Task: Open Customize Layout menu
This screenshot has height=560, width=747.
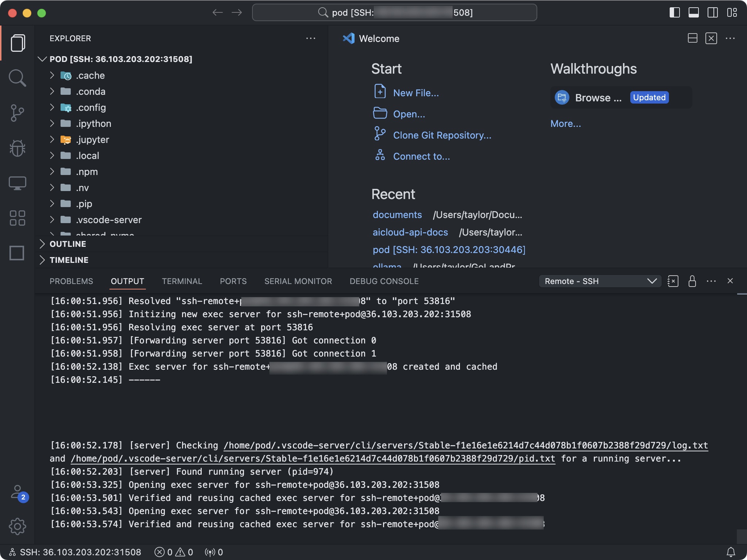Action: click(732, 12)
